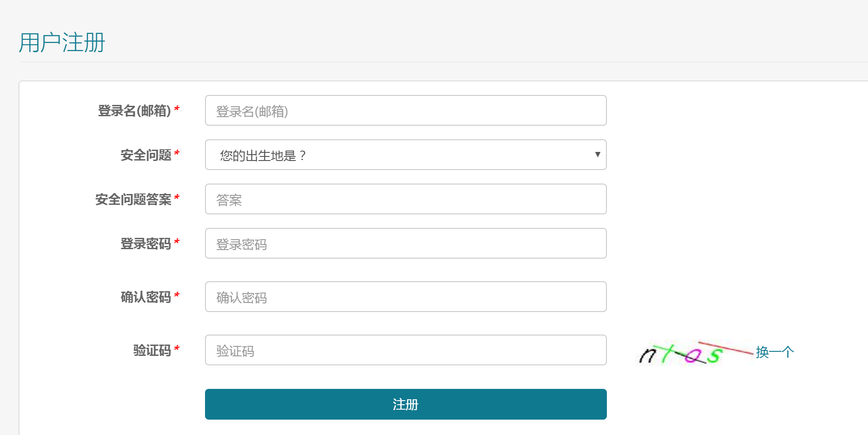This screenshot has height=435, width=868.
Task: Click the 登录密码 field label
Action: point(147,244)
